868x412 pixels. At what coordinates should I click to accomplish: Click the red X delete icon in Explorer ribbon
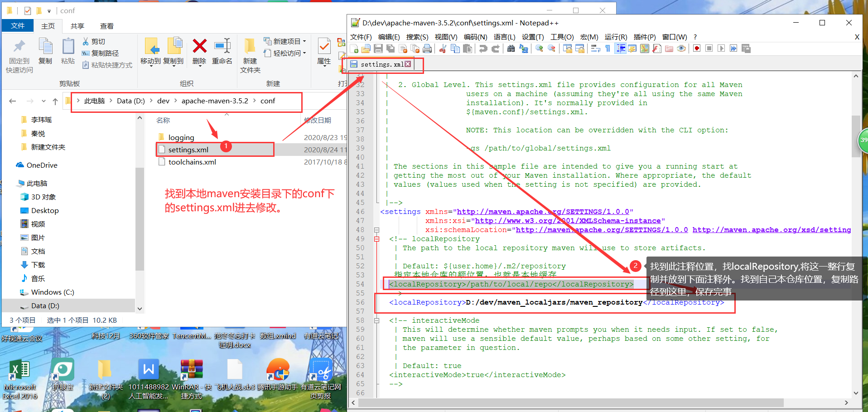coord(199,46)
